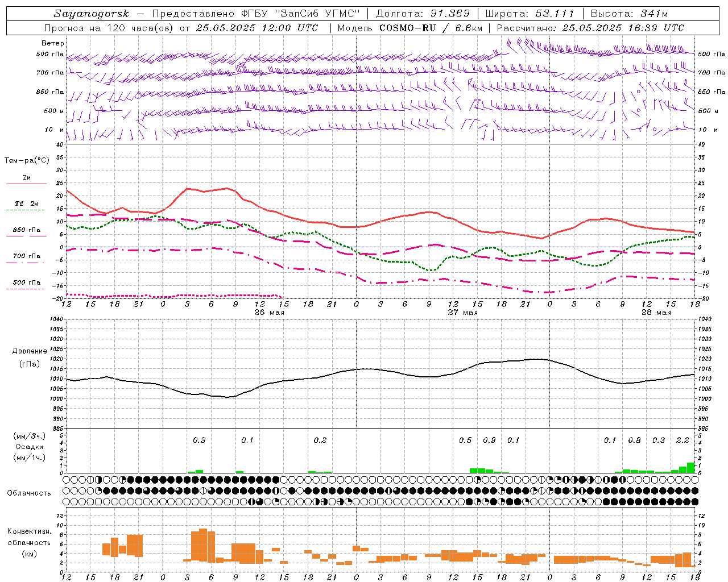
Task: Click the 10 м wind level label on left
Action: [55, 130]
